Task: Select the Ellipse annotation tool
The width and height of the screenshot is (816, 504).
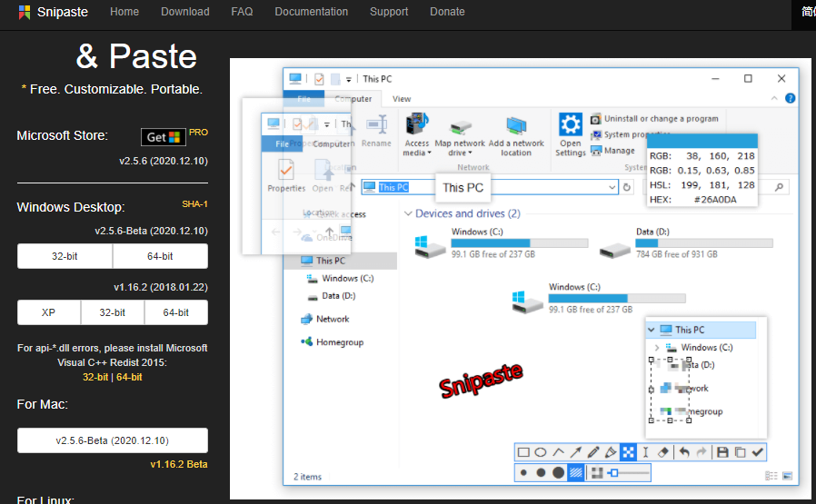Action: (x=541, y=452)
